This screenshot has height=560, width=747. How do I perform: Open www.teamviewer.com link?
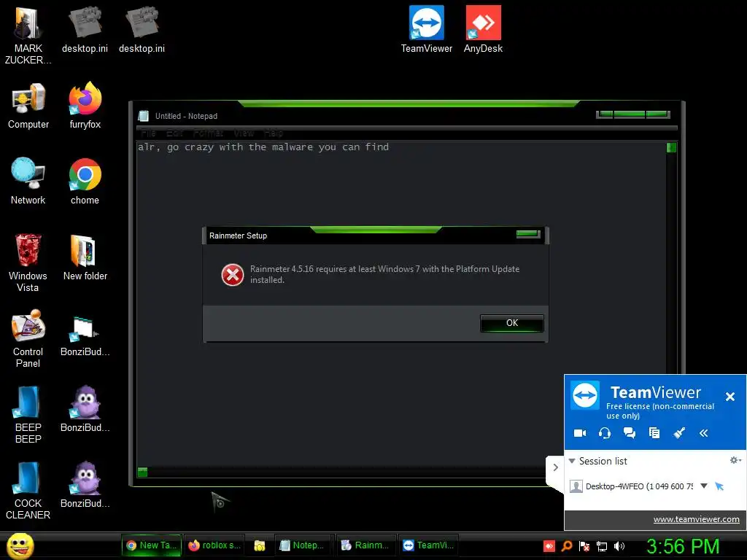point(696,519)
